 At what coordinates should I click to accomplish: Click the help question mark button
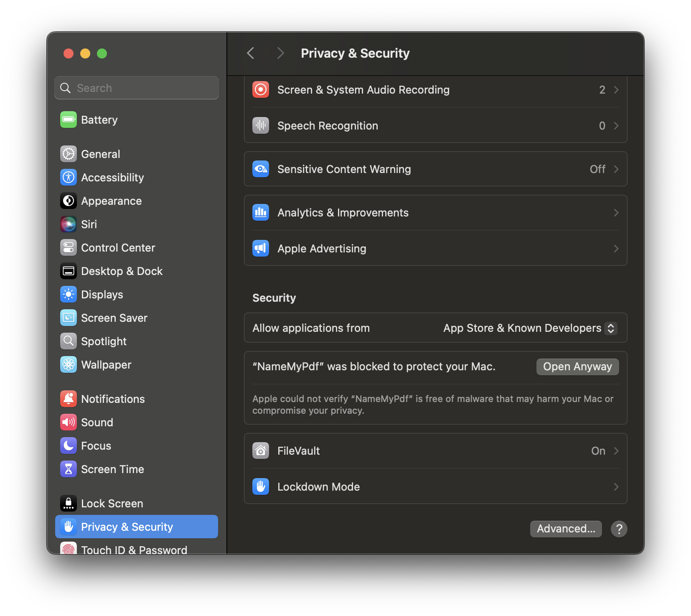pos(619,529)
